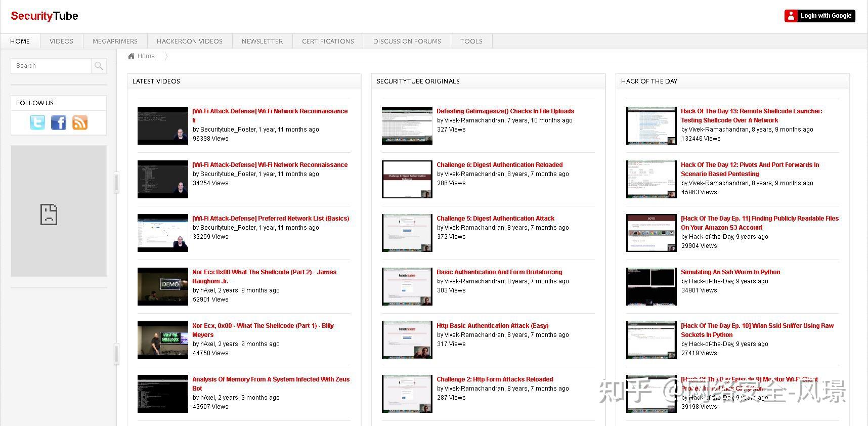Viewport: 868px width, 426px height.
Task: Click thumbnail of Preferred Network List video
Action: click(163, 233)
